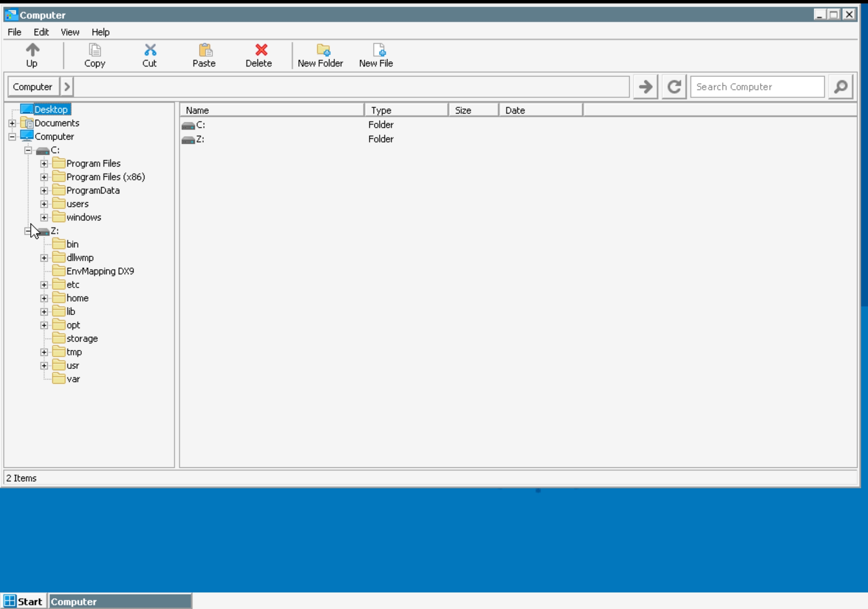Image resolution: width=868 pixels, height=609 pixels.
Task: Click the C: drive icon in tree
Action: pyautogui.click(x=43, y=150)
